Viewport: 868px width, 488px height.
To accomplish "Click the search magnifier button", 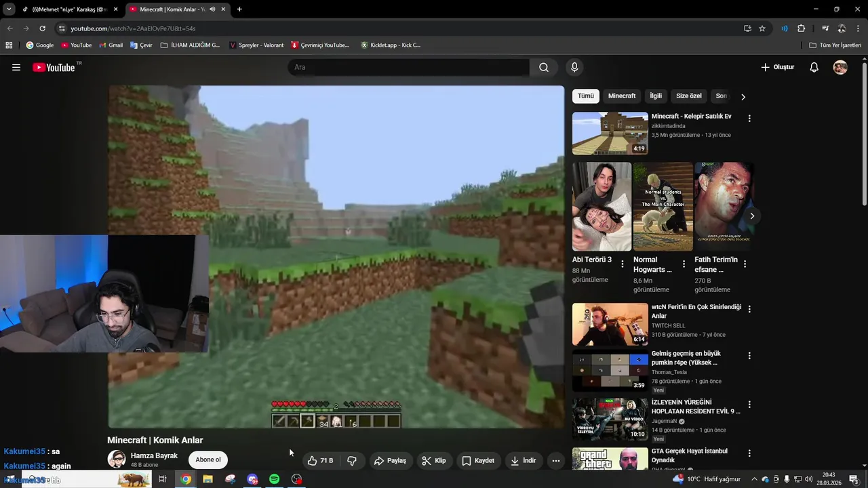I will click(544, 67).
